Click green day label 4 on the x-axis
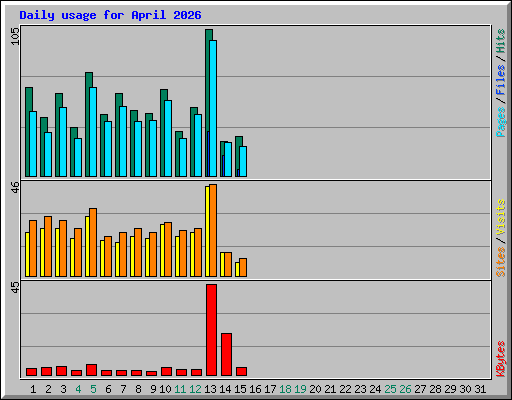 click(78, 389)
